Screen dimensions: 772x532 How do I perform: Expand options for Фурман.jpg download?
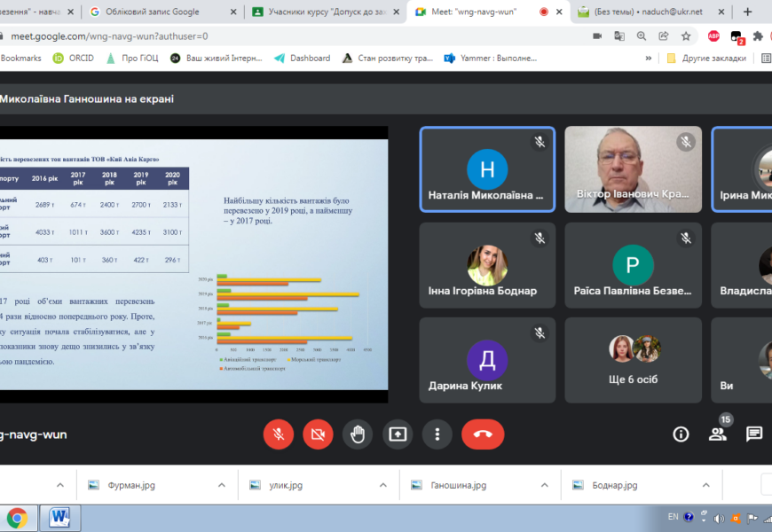point(222,485)
